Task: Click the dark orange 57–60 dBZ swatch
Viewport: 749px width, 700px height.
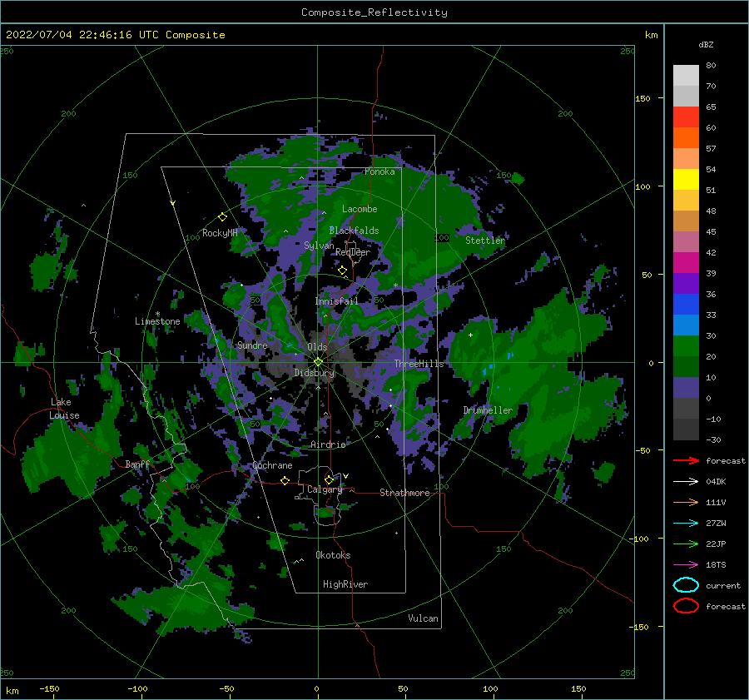Action: pos(686,137)
